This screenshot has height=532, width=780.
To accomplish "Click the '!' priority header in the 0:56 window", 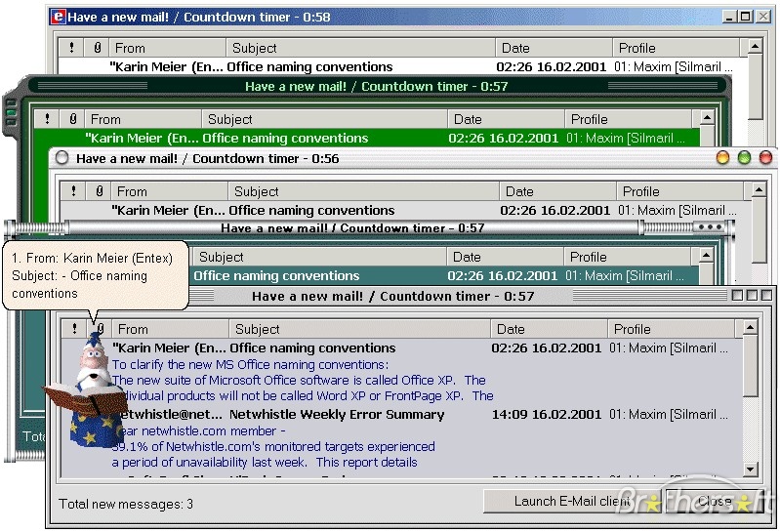I will (x=73, y=191).
